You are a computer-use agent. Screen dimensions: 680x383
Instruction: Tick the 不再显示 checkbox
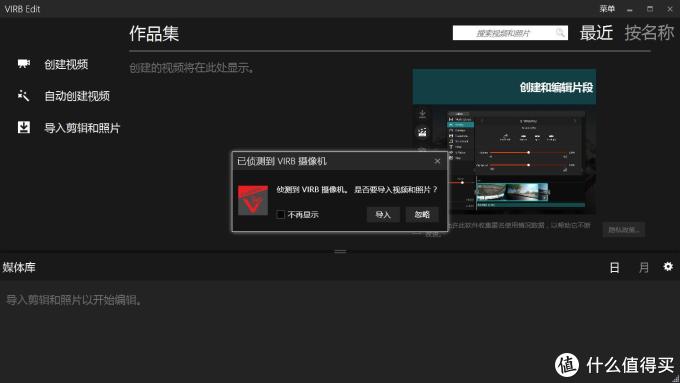click(x=281, y=214)
